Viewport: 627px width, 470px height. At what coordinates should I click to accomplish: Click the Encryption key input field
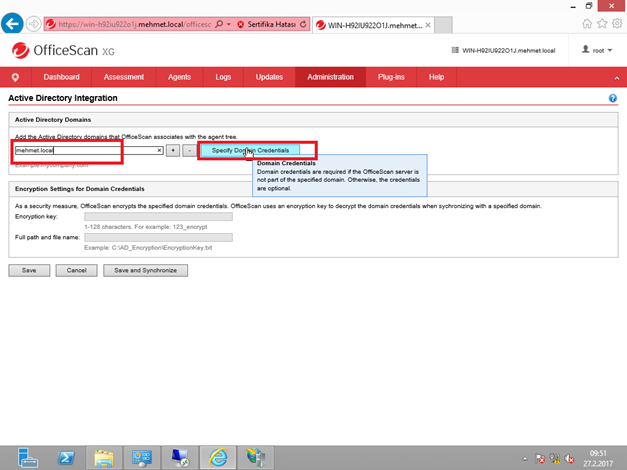tap(158, 216)
